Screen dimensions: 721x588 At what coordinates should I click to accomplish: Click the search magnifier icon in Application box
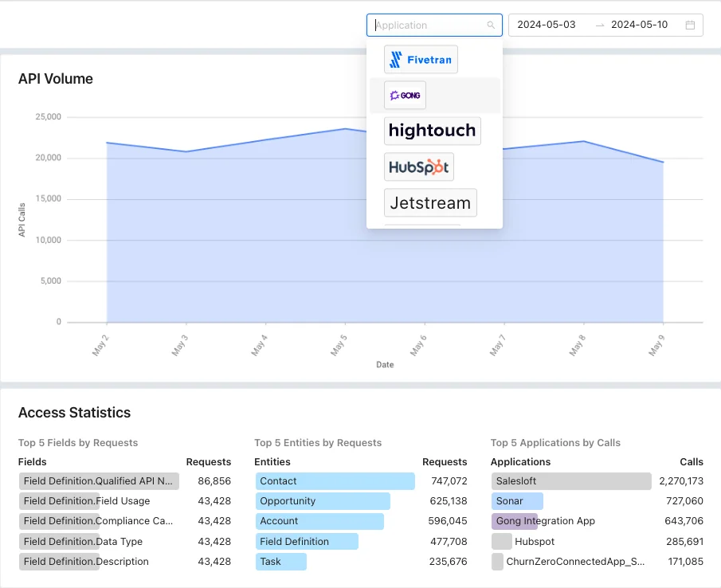(491, 25)
